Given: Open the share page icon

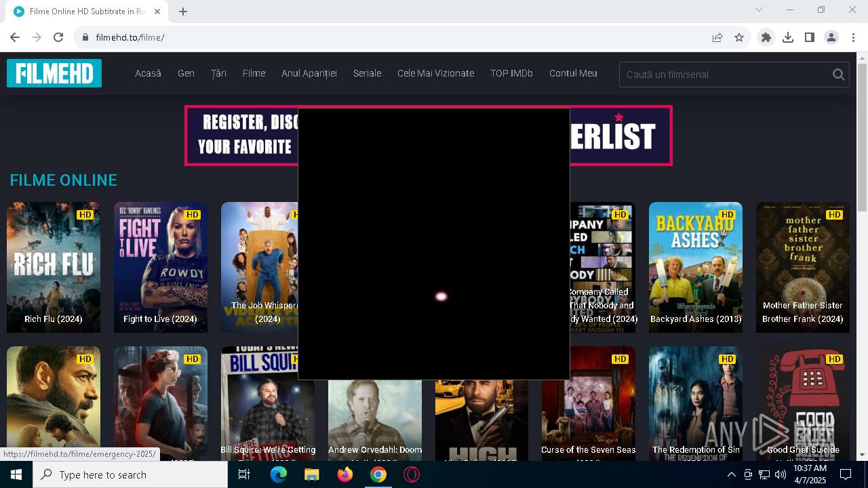Looking at the screenshot, I should coord(717,37).
